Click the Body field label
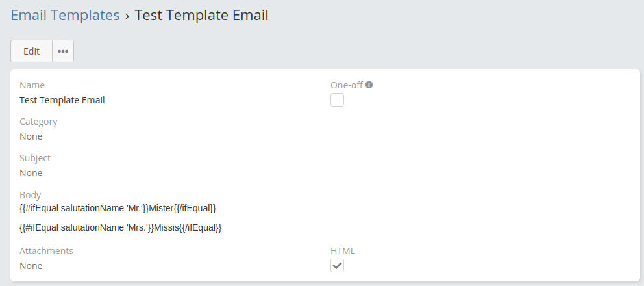 click(31, 194)
